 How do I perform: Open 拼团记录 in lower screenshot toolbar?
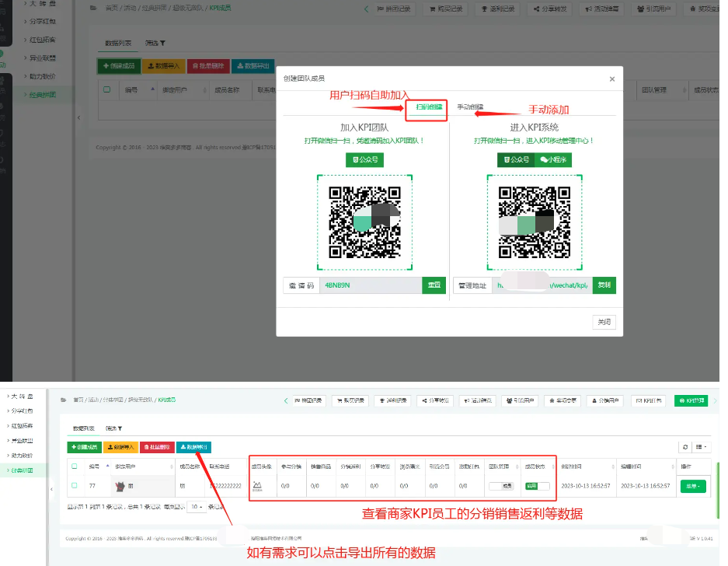[309, 400]
